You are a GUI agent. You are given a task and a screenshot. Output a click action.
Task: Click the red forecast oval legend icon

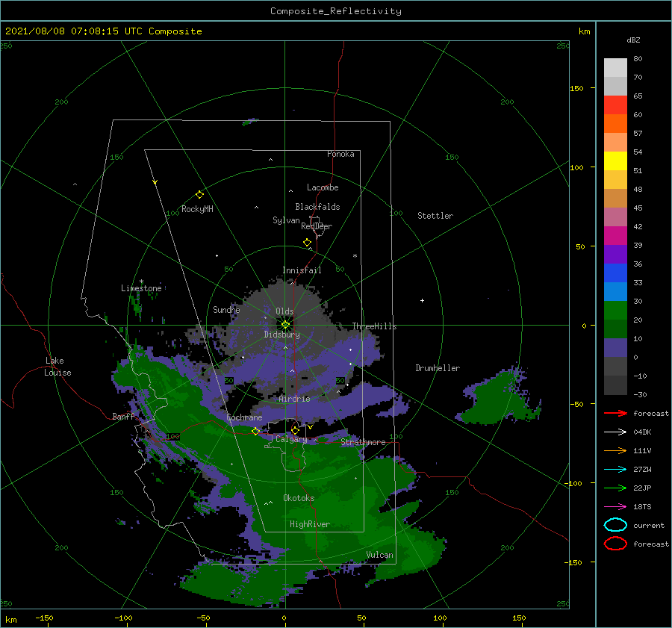click(x=615, y=544)
